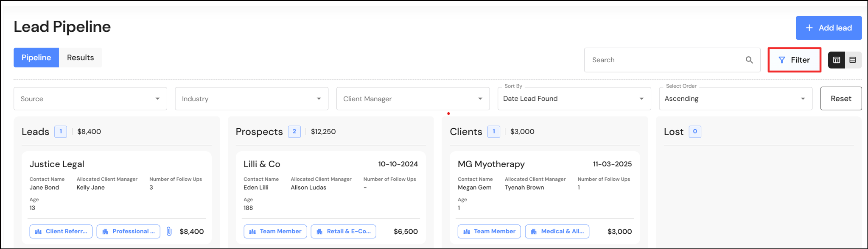
Task: Open the Client Manager dropdown
Action: 413,99
